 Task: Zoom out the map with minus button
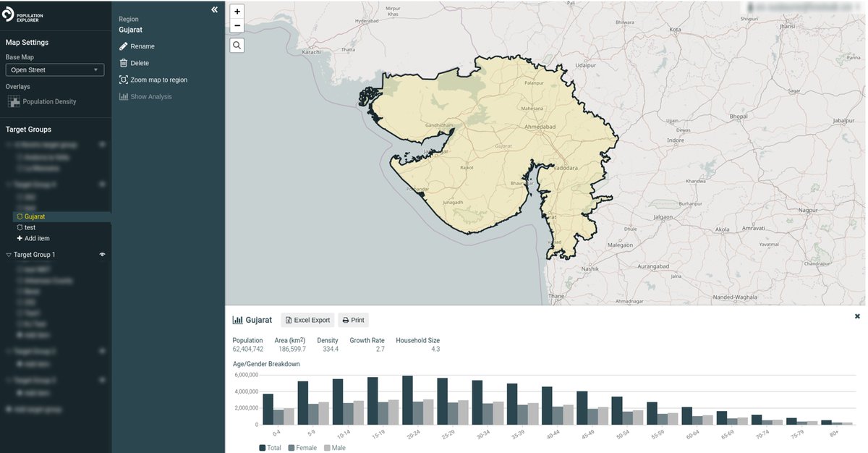click(237, 26)
